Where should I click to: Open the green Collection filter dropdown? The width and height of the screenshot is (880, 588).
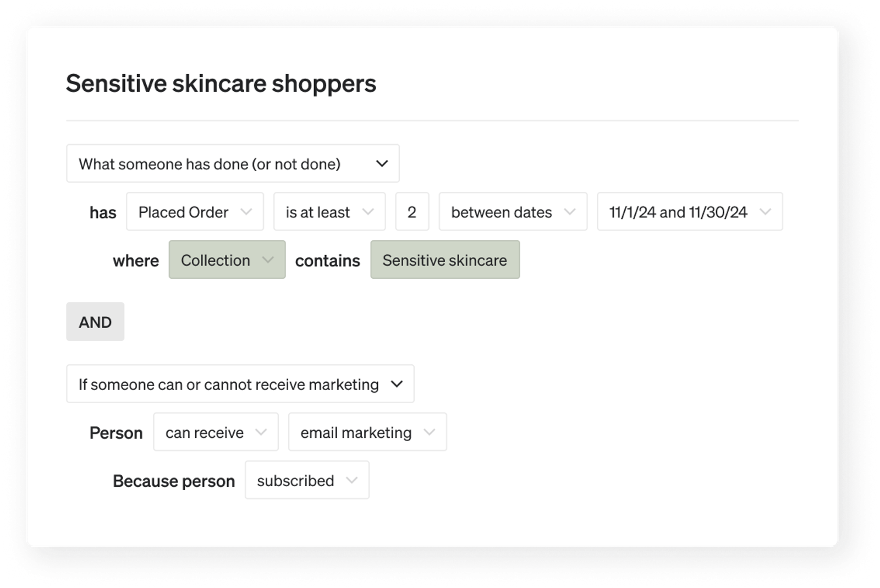227,260
